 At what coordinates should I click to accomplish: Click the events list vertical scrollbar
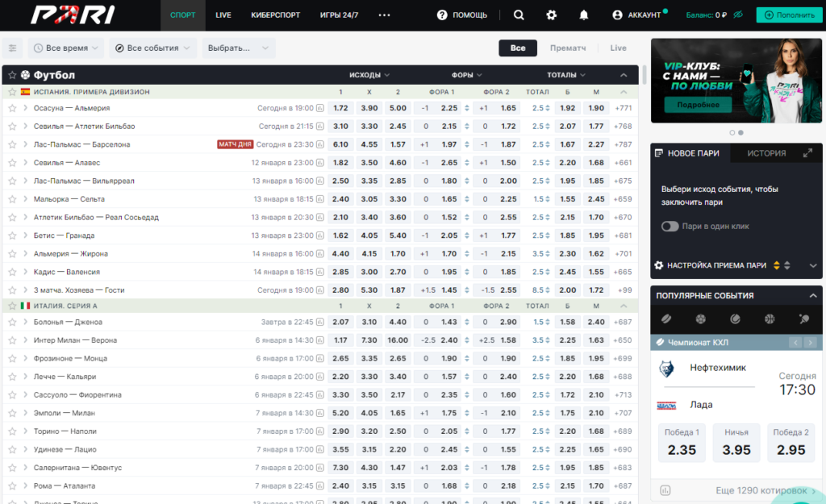coord(643,75)
